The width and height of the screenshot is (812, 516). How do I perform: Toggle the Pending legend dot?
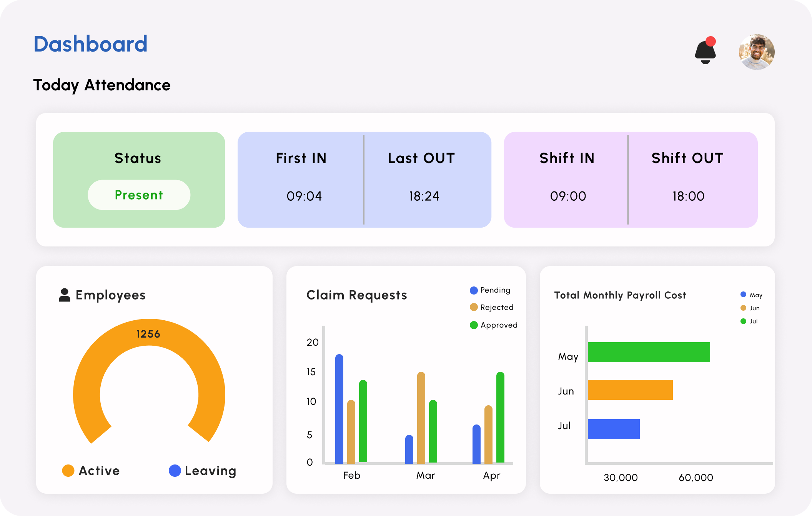[x=474, y=290]
